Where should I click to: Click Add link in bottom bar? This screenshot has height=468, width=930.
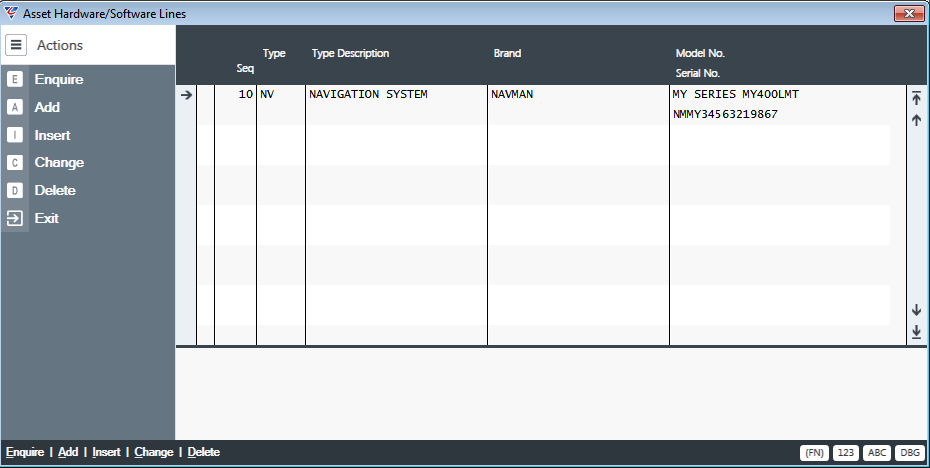coord(68,452)
